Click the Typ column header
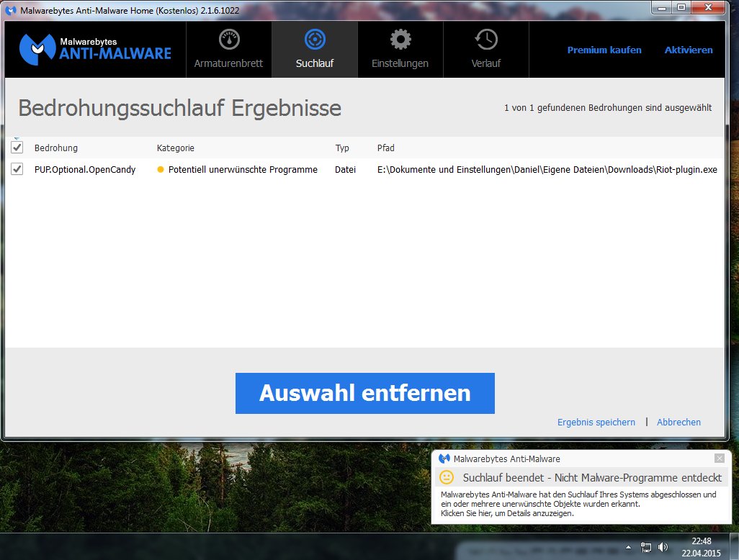 tap(342, 148)
